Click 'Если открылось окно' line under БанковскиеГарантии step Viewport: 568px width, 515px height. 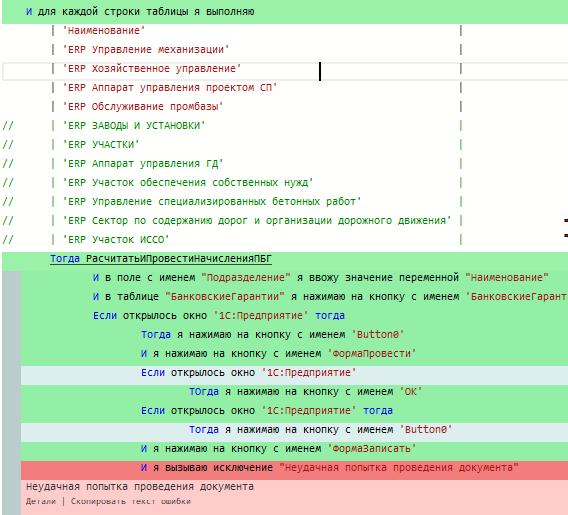point(219,316)
